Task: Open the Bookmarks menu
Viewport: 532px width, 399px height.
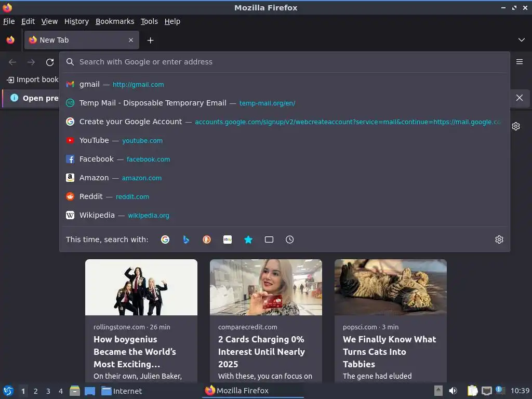Action: pyautogui.click(x=115, y=21)
